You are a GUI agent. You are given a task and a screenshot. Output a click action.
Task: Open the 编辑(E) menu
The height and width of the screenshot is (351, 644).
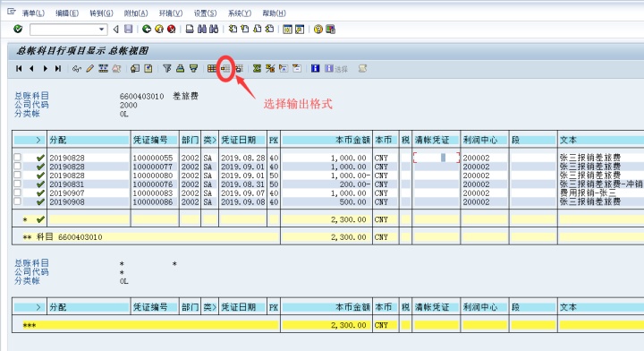click(x=67, y=13)
